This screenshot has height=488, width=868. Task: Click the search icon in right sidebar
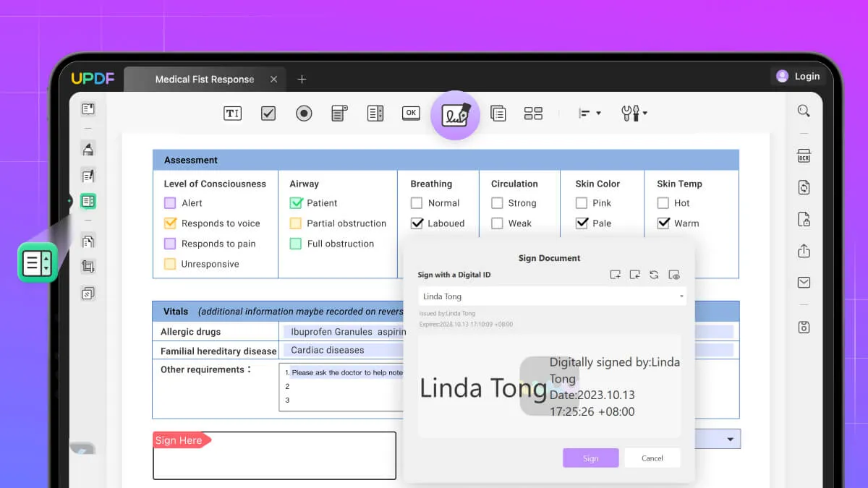[x=804, y=111]
